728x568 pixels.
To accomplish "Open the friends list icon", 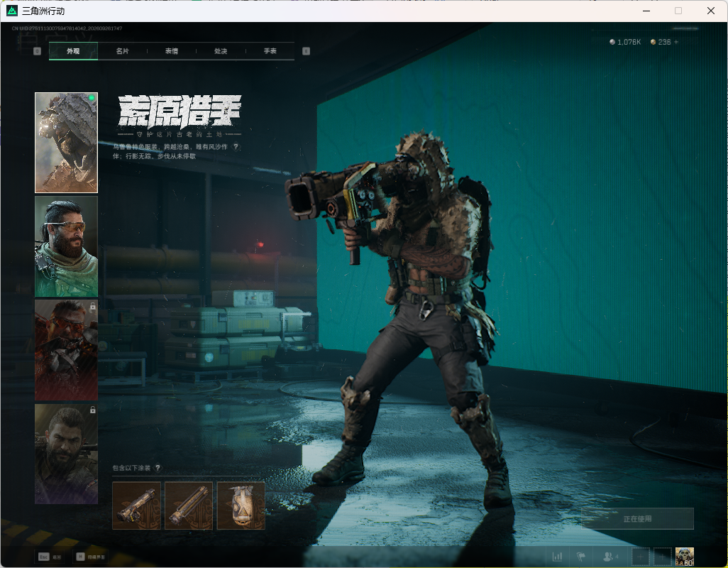I will (x=610, y=557).
